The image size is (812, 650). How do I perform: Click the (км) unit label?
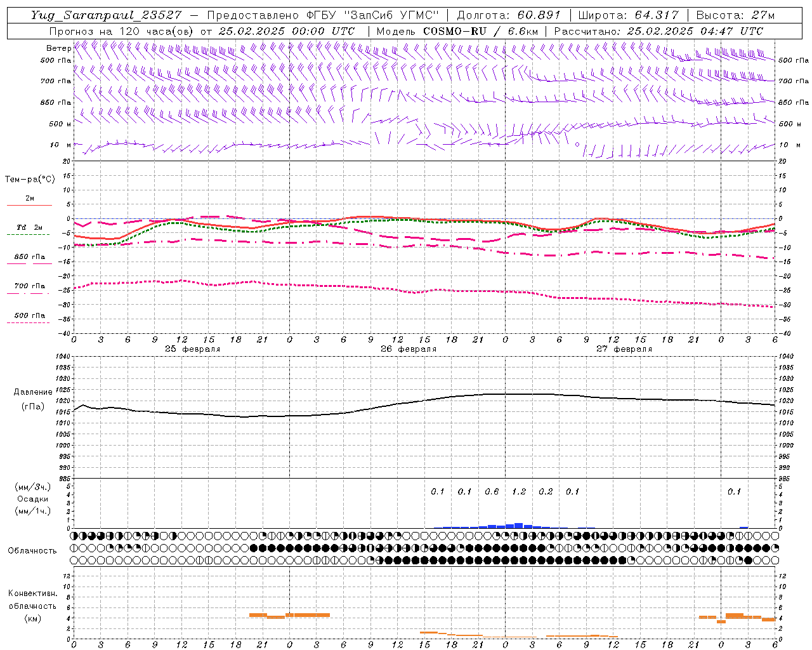click(33, 618)
